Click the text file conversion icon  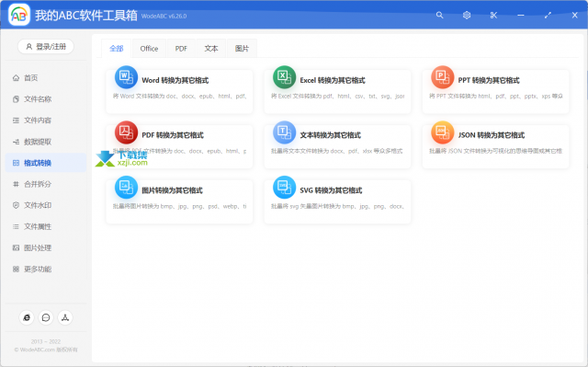284,132
